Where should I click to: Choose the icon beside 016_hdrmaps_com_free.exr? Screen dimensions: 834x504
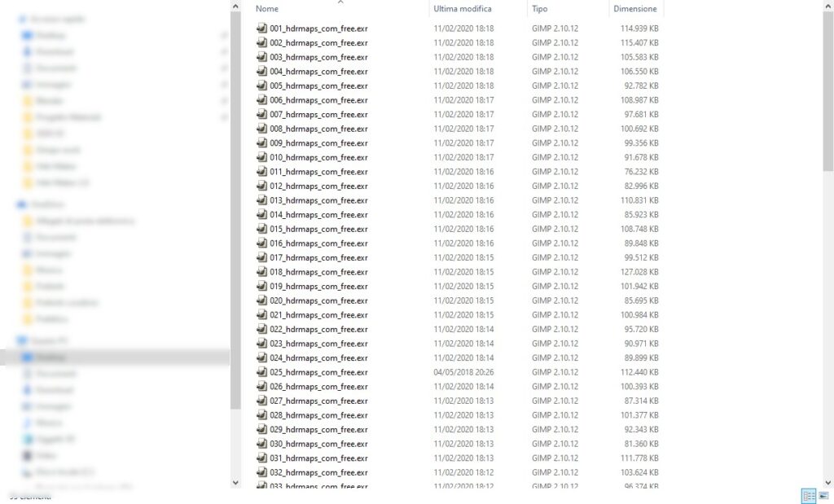point(261,243)
